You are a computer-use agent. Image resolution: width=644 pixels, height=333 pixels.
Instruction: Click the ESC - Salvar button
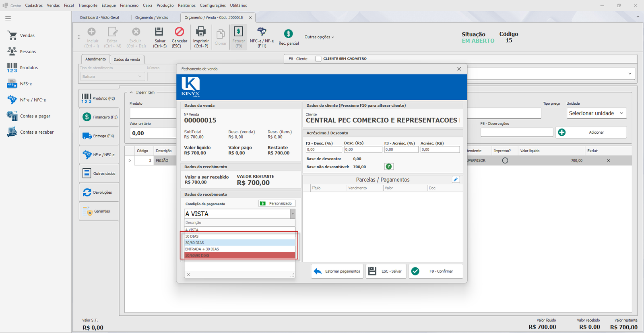386,271
